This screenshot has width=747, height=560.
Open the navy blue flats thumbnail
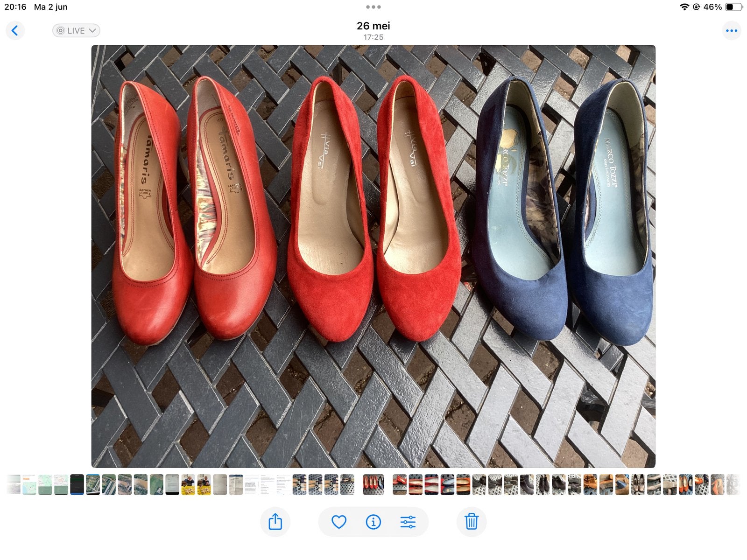coord(447,484)
